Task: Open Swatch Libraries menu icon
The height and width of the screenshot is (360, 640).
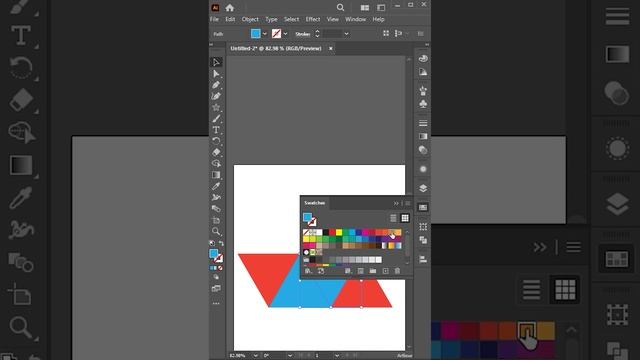Action: tap(308, 271)
